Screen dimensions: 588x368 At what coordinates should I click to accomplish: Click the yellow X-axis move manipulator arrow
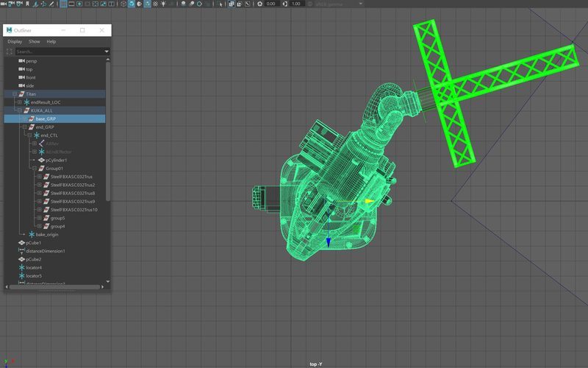coord(370,201)
